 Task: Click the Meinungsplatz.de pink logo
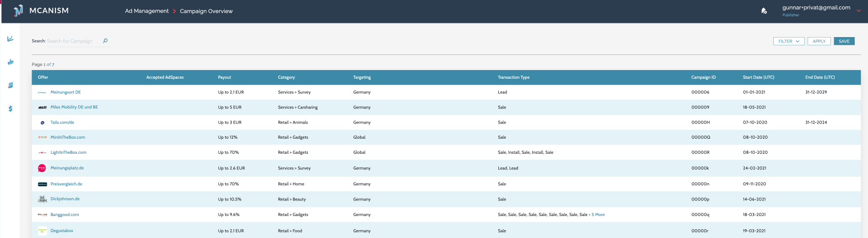[x=42, y=168]
